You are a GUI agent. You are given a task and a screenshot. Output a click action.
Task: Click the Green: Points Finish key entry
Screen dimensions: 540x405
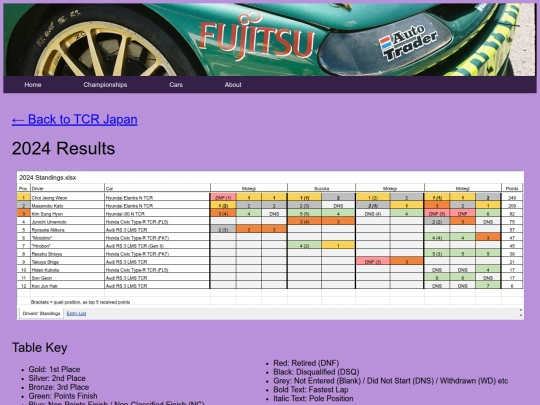click(x=63, y=396)
